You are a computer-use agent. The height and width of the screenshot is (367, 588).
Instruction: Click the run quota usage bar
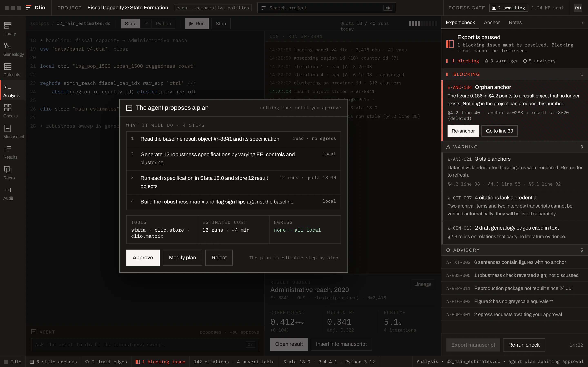tap(423, 23)
